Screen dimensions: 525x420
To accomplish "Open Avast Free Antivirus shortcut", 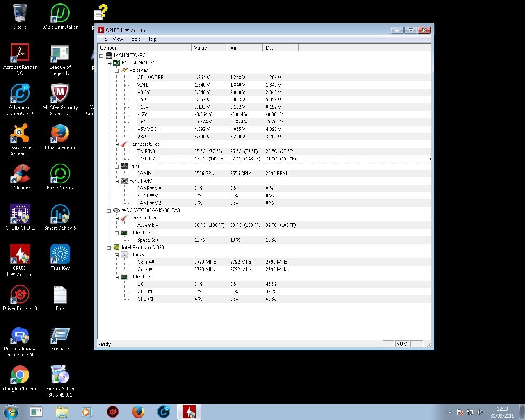I will [x=20, y=140].
